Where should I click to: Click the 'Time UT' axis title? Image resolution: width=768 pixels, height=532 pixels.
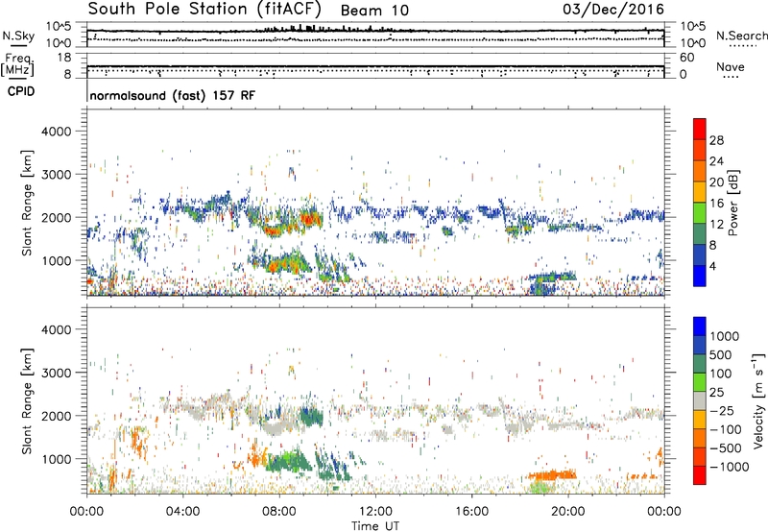coord(375,526)
